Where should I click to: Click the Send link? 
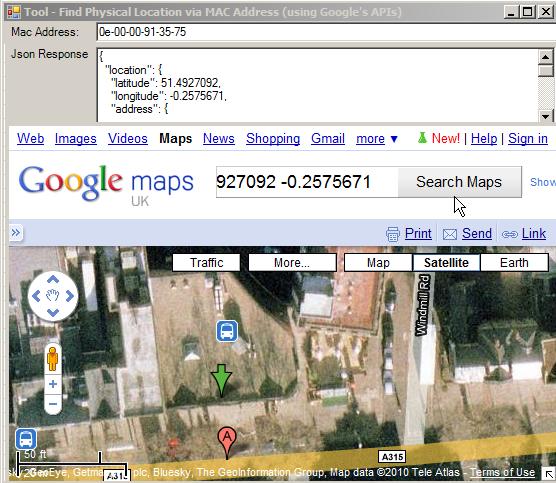pyautogui.click(x=477, y=233)
